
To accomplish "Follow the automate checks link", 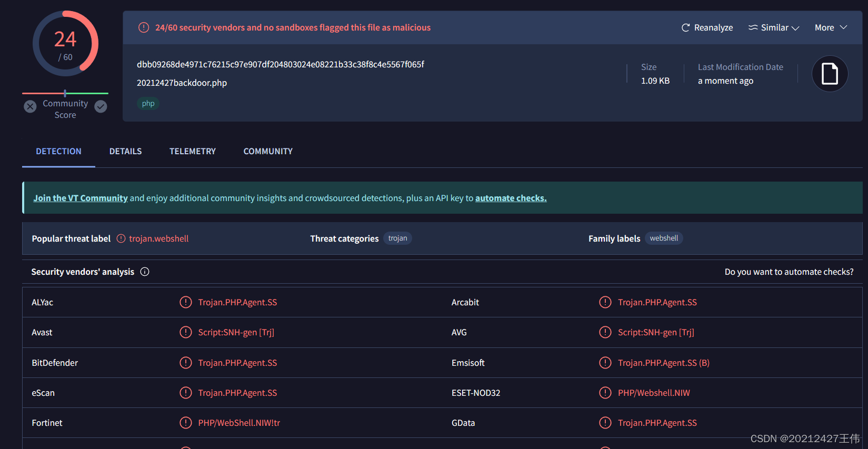I will (511, 198).
